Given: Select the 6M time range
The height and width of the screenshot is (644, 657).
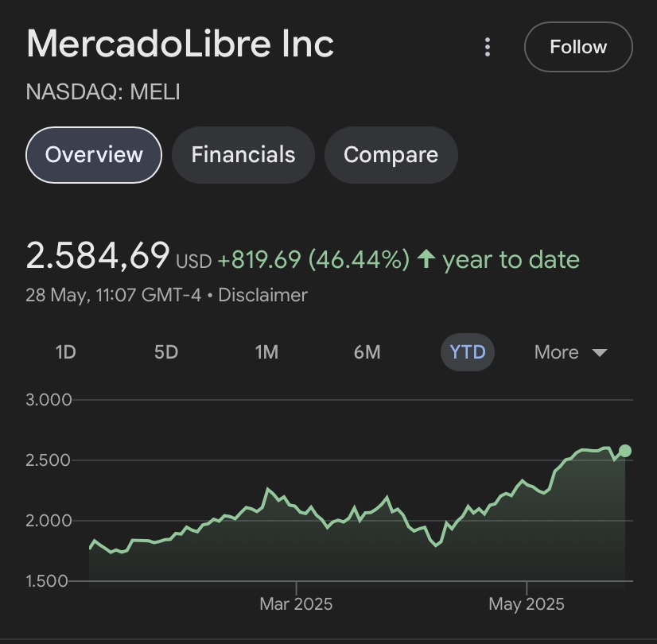Looking at the screenshot, I should (x=367, y=352).
